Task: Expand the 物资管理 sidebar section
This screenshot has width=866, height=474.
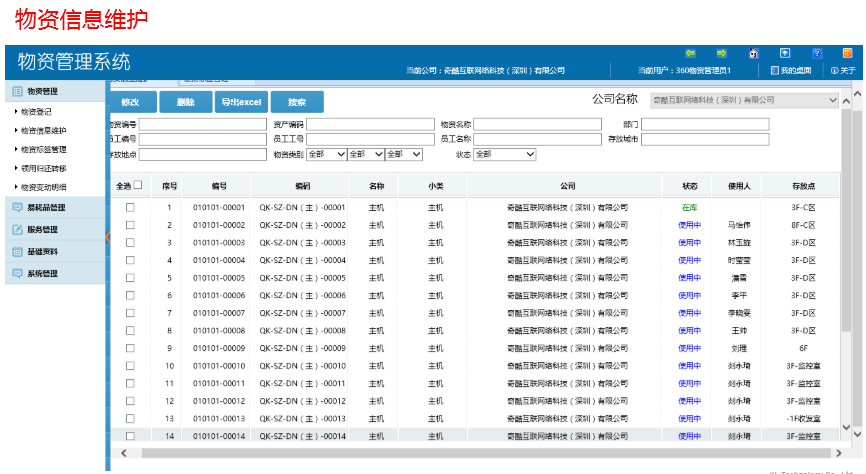Action: (55, 91)
